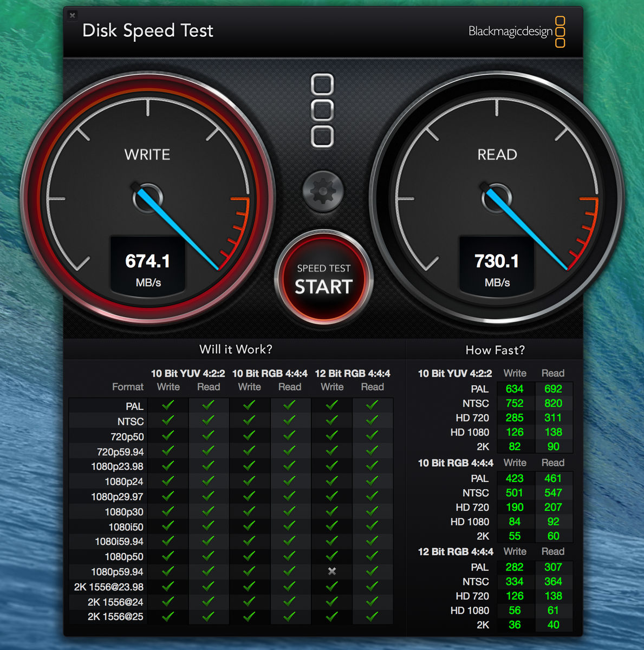This screenshot has height=650, width=644.
Task: Click NTSC 10 Bit RGB read checkmark
Action: 290,420
